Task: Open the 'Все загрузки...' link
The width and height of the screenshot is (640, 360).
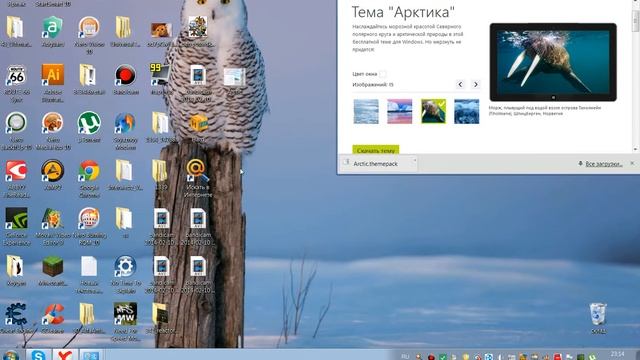Action: (x=604, y=164)
